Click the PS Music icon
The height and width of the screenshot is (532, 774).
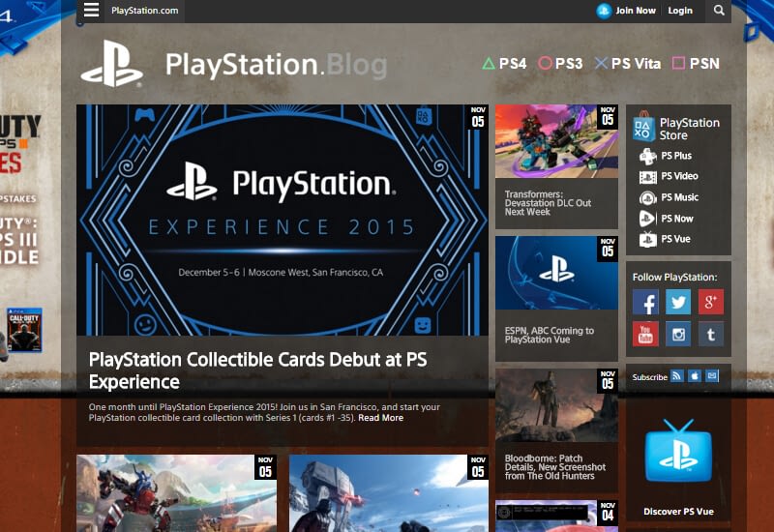point(647,198)
